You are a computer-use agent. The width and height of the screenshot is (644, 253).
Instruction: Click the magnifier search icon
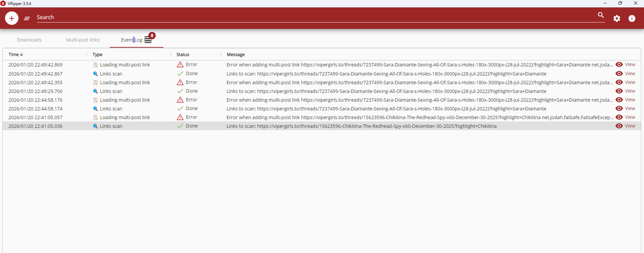click(601, 15)
